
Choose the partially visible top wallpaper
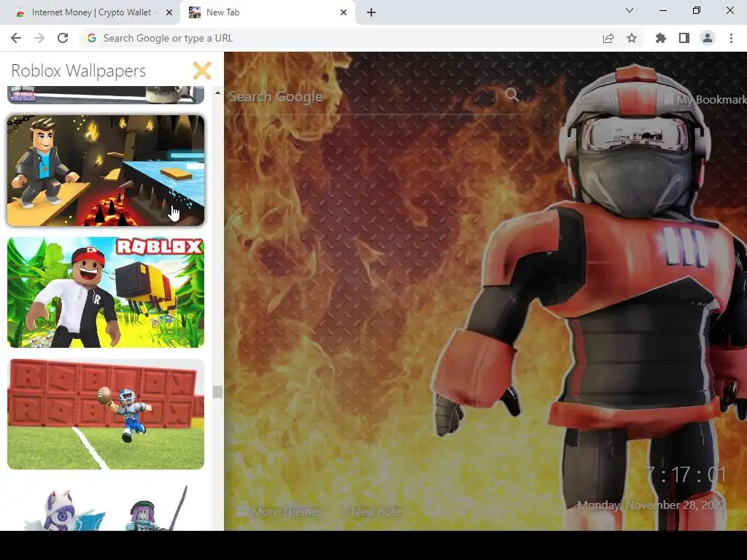click(106, 95)
